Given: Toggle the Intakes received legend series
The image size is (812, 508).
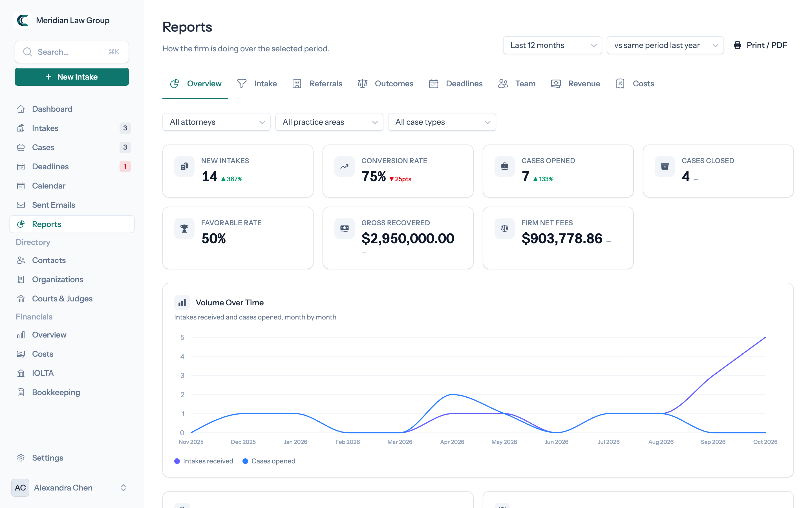Looking at the screenshot, I should pos(204,461).
